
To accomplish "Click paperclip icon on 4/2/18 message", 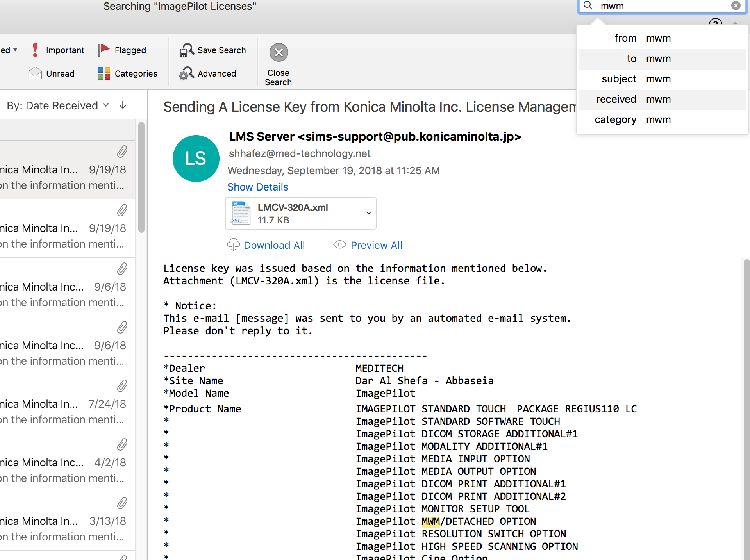I will click(122, 444).
